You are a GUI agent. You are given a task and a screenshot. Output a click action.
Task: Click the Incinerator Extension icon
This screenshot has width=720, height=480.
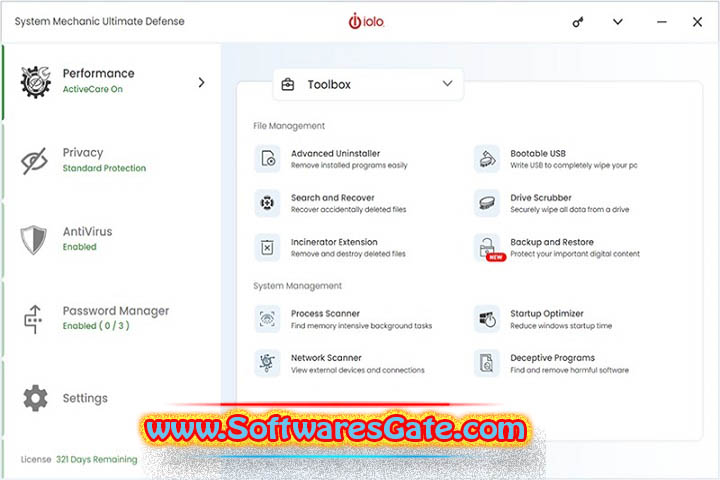pos(268,248)
